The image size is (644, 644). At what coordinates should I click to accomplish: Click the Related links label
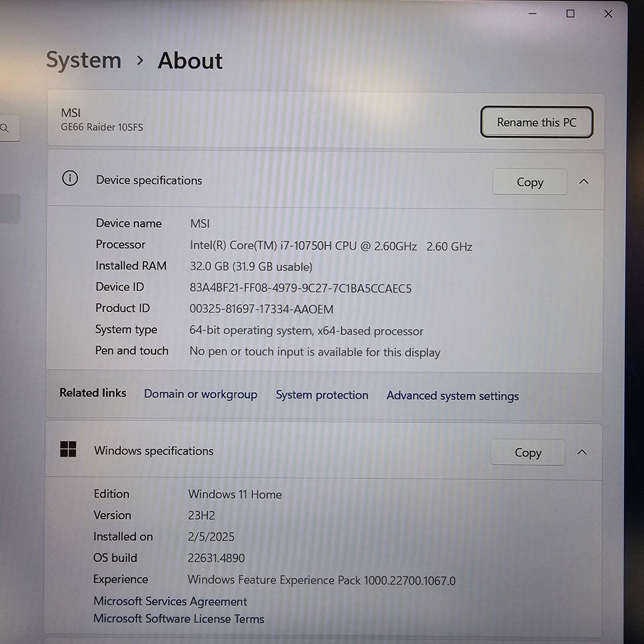click(x=93, y=393)
